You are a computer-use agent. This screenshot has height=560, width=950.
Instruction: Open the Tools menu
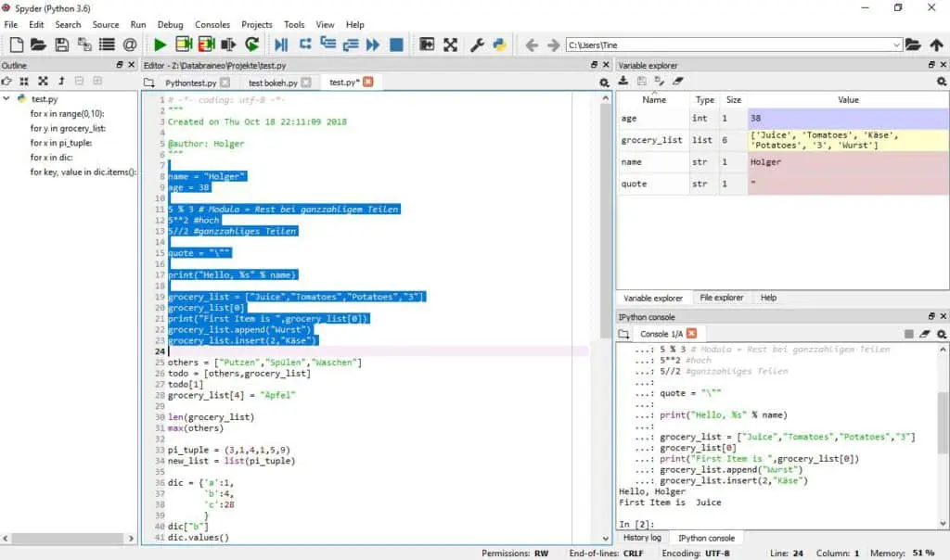pyautogui.click(x=294, y=25)
